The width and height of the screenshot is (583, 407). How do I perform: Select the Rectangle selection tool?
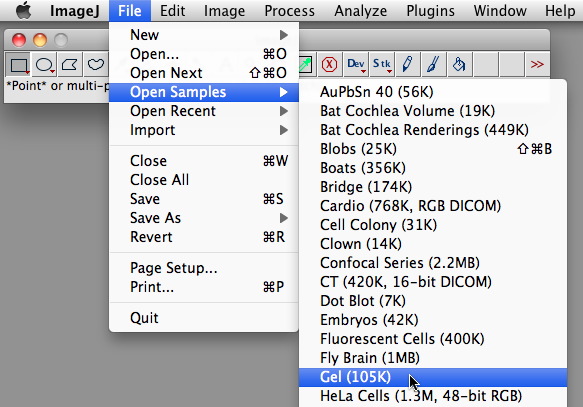[18, 65]
